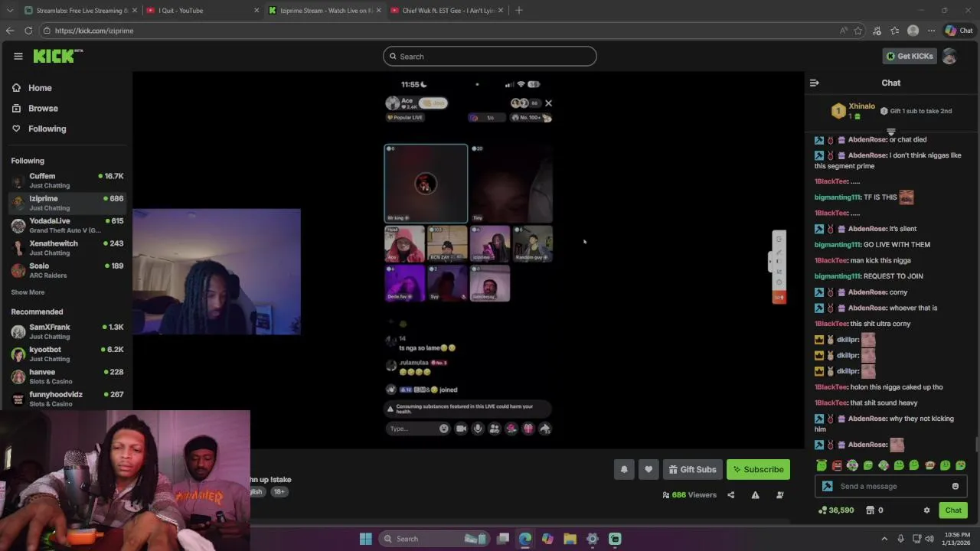Toggle follow heart button

[x=648, y=469]
